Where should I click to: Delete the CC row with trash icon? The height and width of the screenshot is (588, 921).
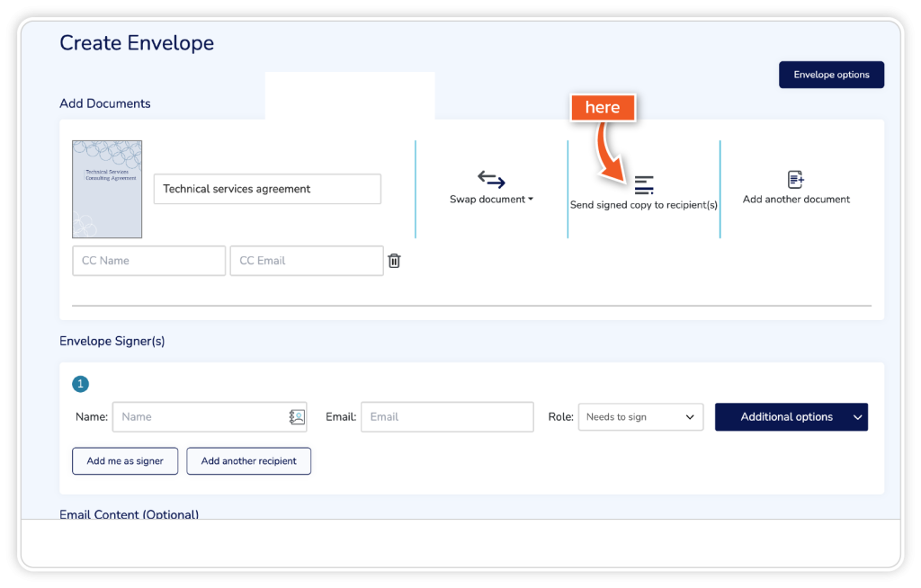point(394,261)
